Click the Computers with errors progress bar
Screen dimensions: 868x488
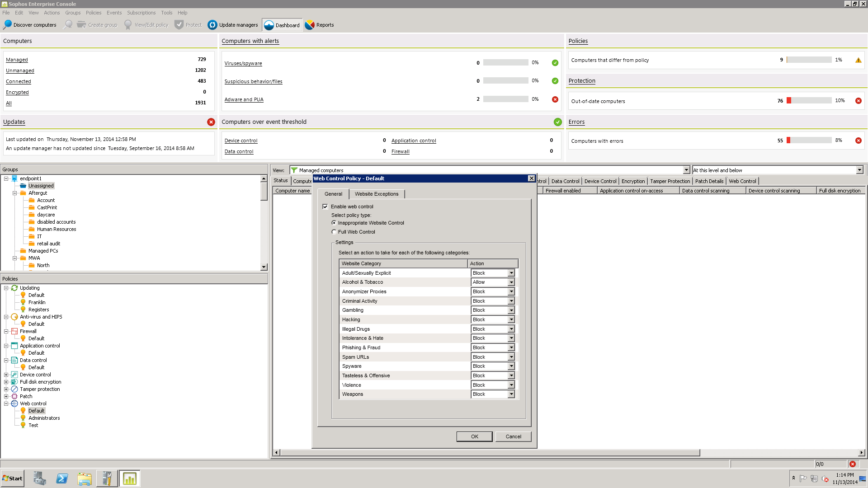click(x=809, y=141)
